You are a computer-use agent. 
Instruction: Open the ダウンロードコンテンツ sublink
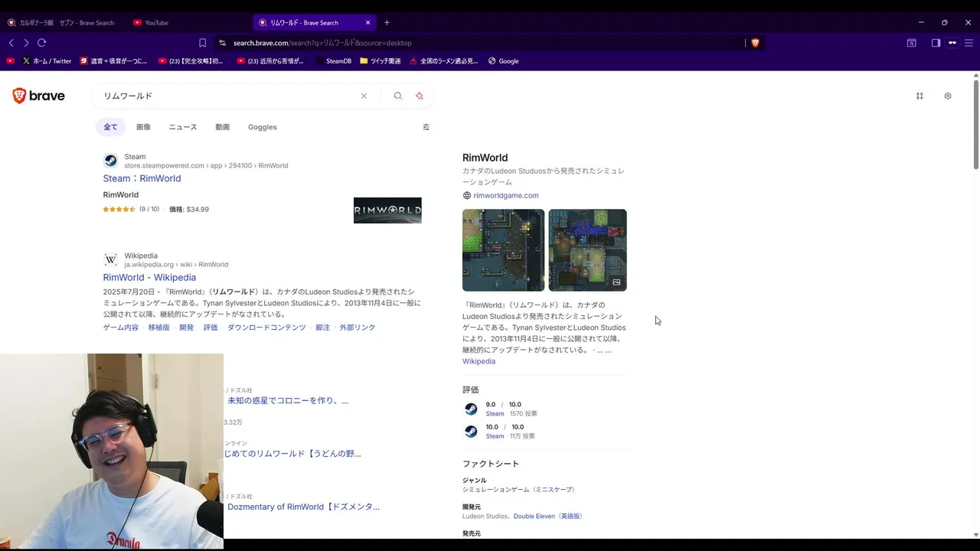click(x=266, y=328)
